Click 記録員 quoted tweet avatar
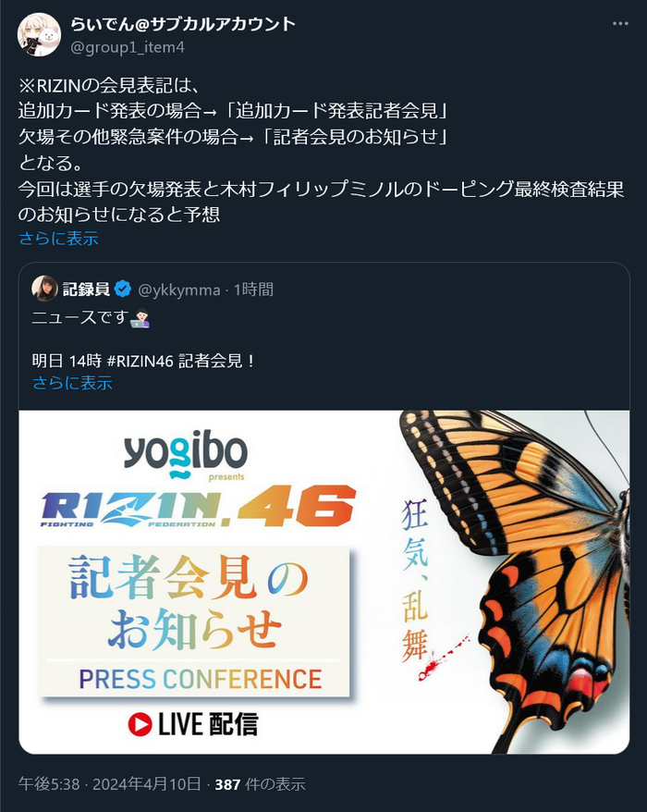The height and width of the screenshot is (812, 647). point(44,289)
